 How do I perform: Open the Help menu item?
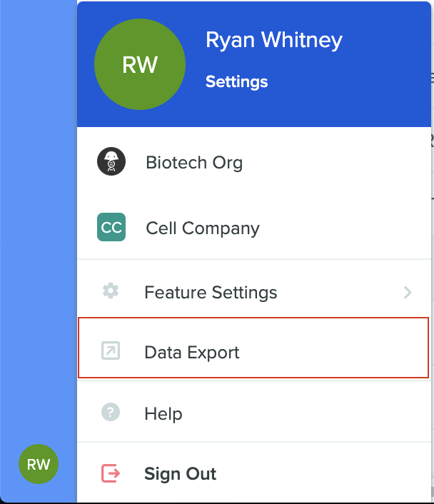coord(254,413)
